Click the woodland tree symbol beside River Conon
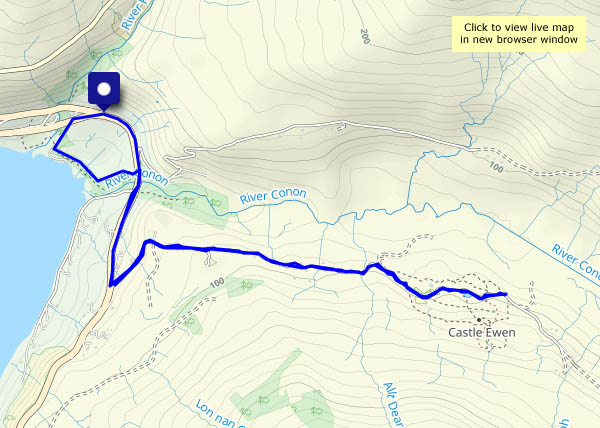Viewport: 600px width, 428px height. pos(188,201)
